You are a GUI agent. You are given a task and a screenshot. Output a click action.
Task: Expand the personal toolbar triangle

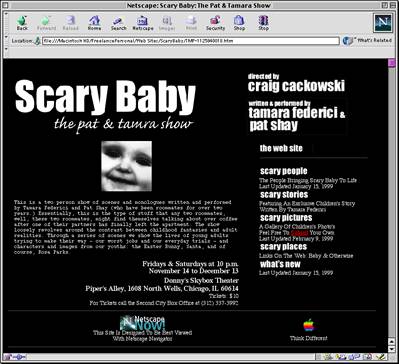click(x=6, y=49)
